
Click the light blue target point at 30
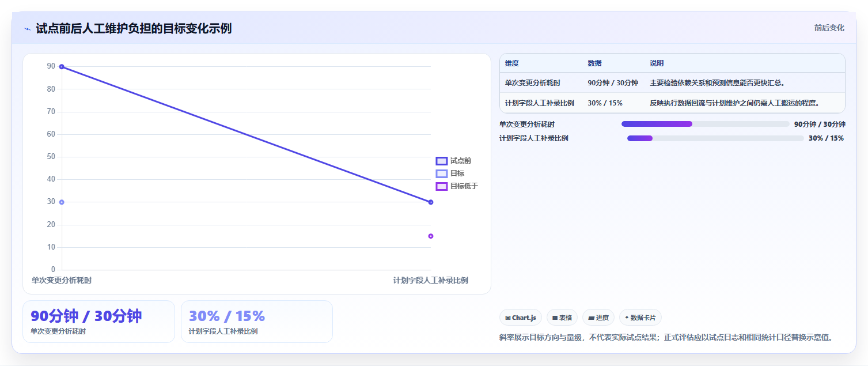(x=62, y=202)
